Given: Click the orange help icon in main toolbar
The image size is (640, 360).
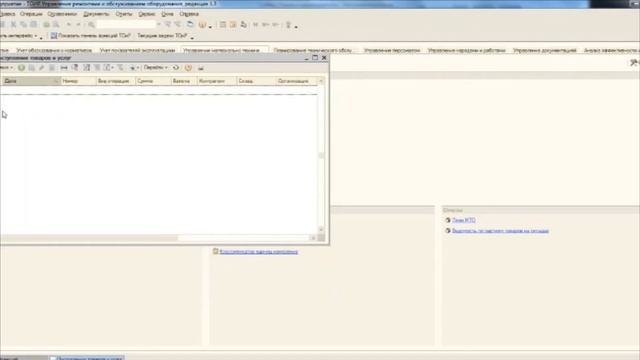Looking at the screenshot, I should 202,25.
